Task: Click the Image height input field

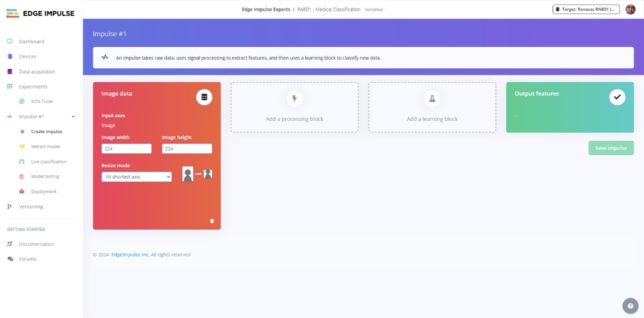Action: tap(187, 148)
